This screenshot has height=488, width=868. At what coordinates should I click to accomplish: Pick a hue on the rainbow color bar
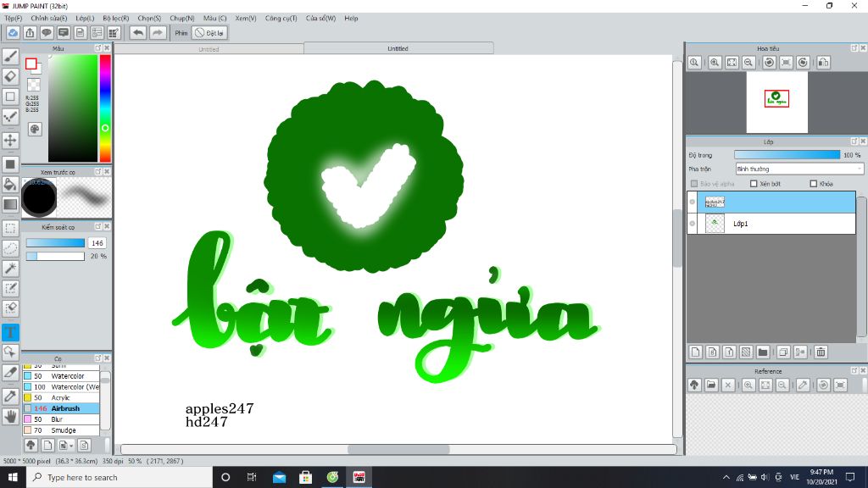104,108
